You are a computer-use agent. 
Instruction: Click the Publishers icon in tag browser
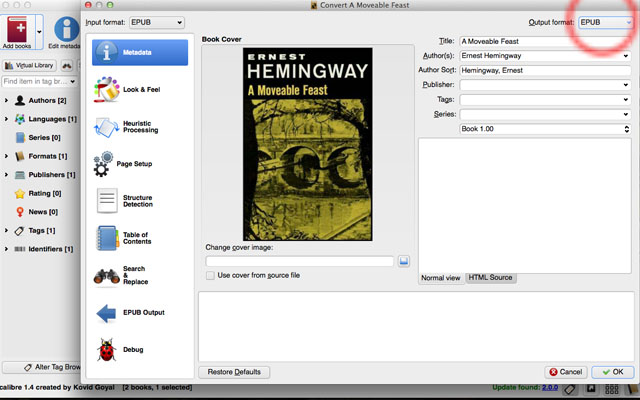point(20,175)
